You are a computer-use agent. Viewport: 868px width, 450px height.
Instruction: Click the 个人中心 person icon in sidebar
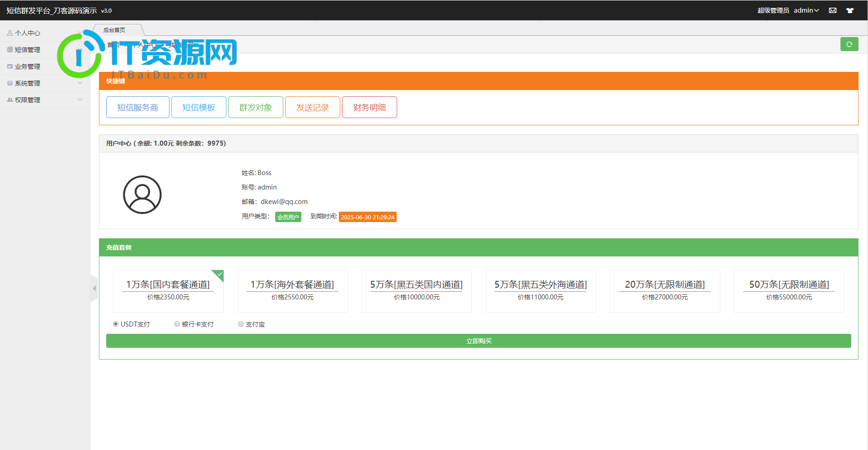(x=10, y=33)
